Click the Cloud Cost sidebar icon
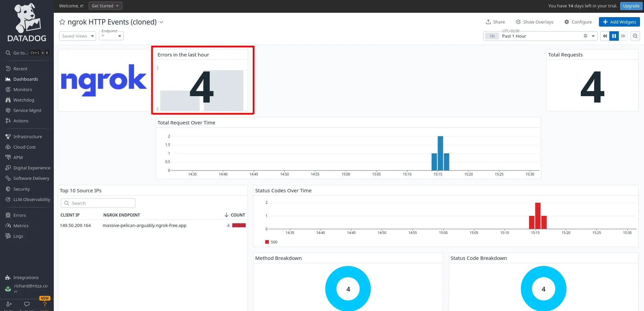Image resolution: width=644 pixels, height=311 pixels. click(x=8, y=147)
